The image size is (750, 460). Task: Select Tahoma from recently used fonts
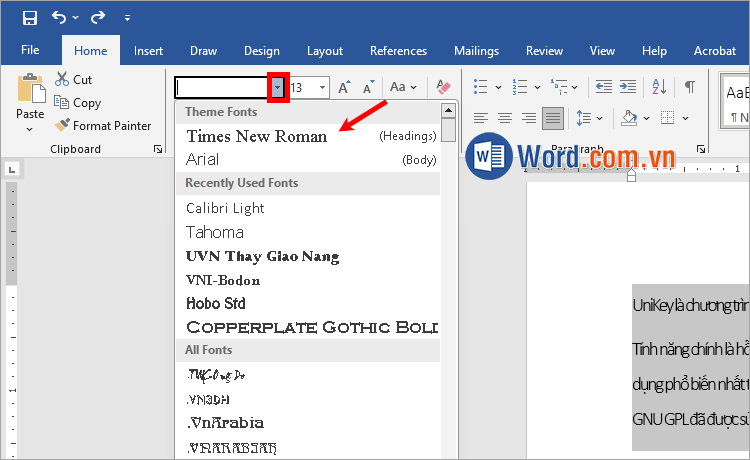coord(215,232)
